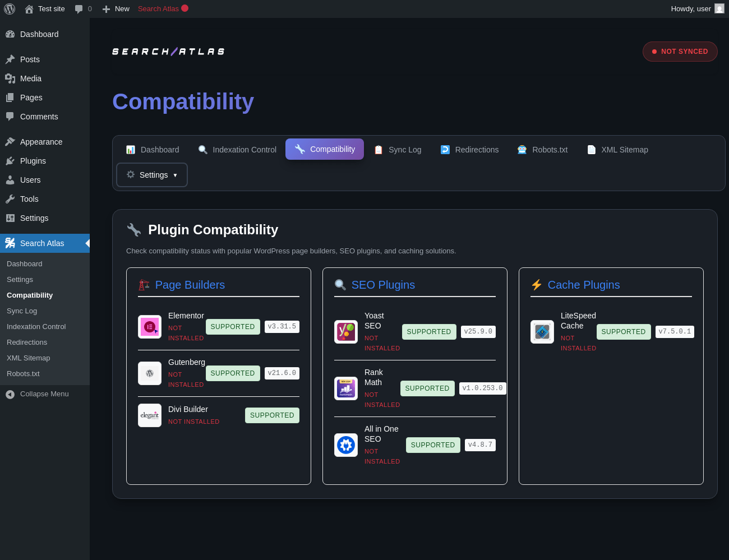The width and height of the screenshot is (729, 560).
Task: Click Divi Builder's SUPPORTED badge
Action: point(272,415)
